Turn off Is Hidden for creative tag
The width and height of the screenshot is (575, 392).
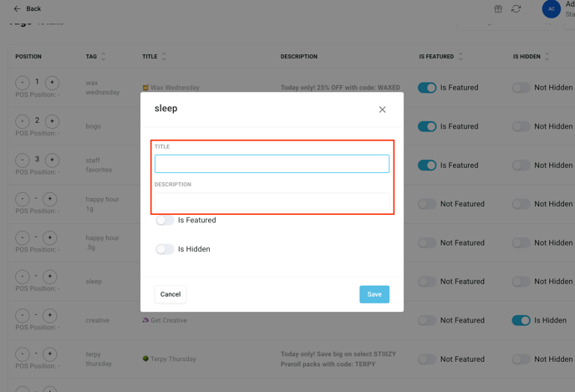(x=521, y=320)
